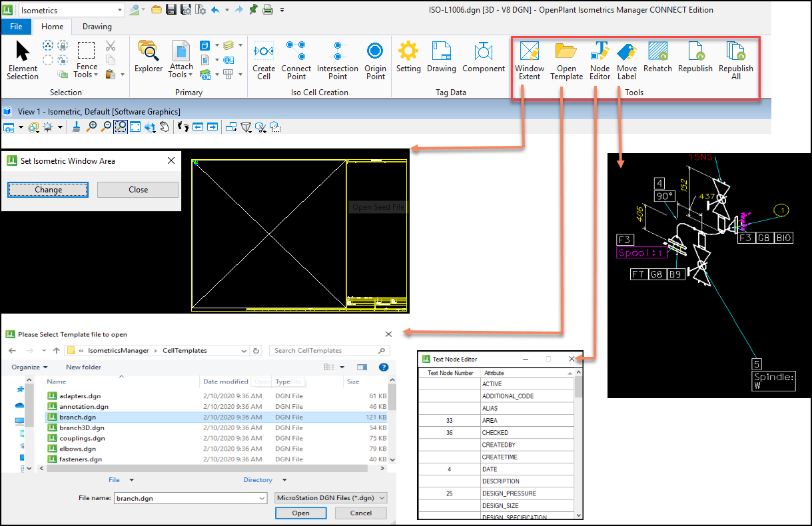This screenshot has height=526, width=812.
Task: Select the Move Label tool
Action: (626, 59)
